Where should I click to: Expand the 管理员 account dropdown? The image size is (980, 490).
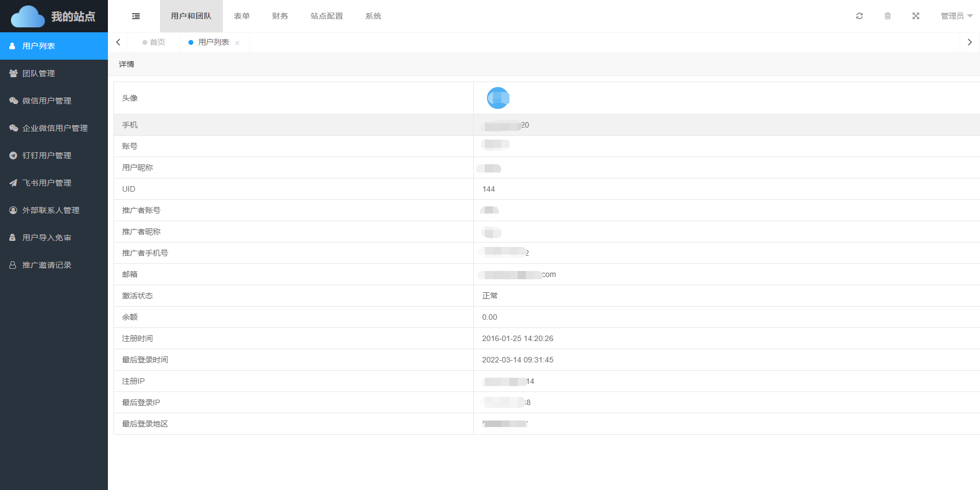[x=956, y=16]
